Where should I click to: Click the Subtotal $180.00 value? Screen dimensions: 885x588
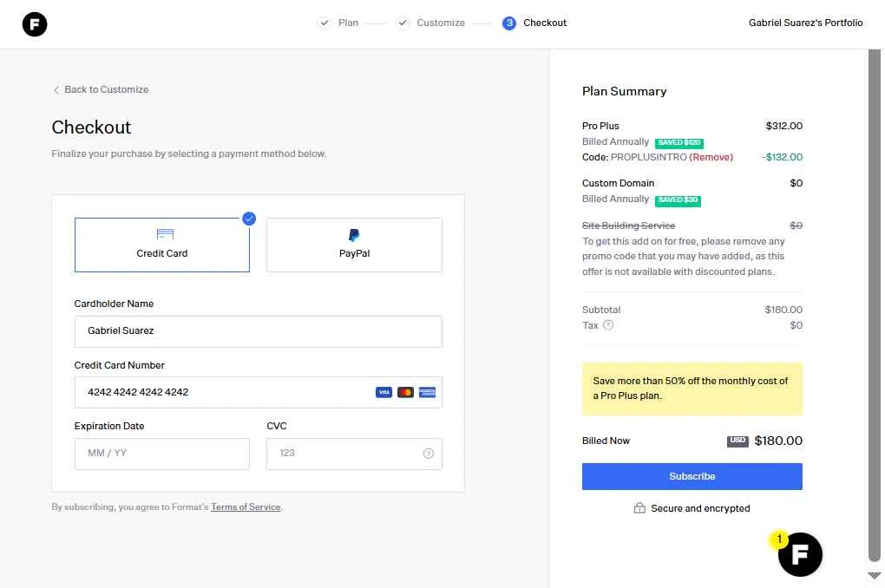coord(783,310)
